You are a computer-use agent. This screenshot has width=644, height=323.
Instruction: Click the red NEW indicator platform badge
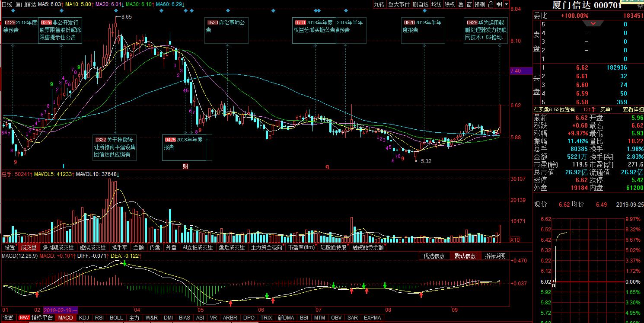(x=24, y=318)
